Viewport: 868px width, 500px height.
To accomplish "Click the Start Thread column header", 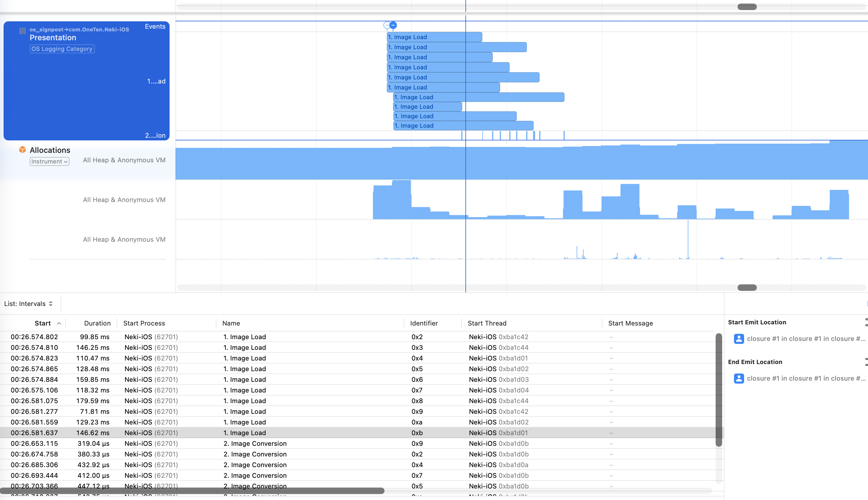I will point(486,323).
